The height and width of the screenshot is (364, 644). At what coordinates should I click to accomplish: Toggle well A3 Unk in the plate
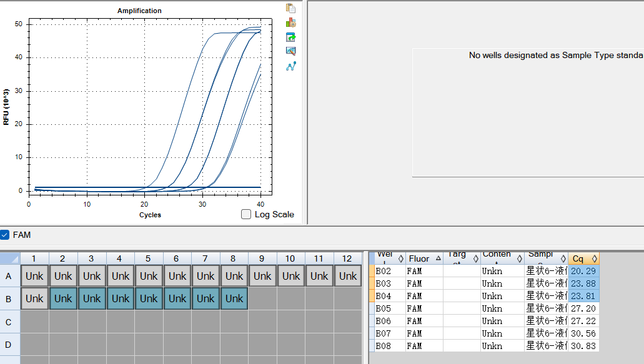click(92, 276)
